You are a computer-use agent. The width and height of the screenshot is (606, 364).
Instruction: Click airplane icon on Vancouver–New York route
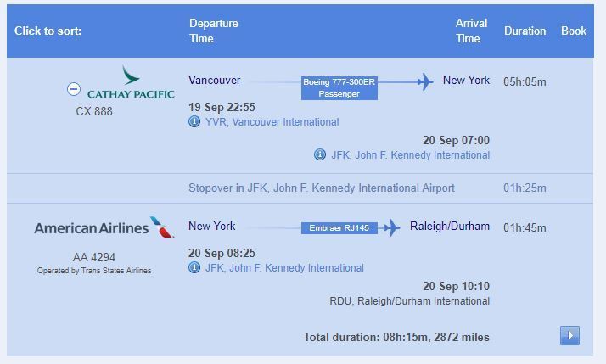click(425, 82)
